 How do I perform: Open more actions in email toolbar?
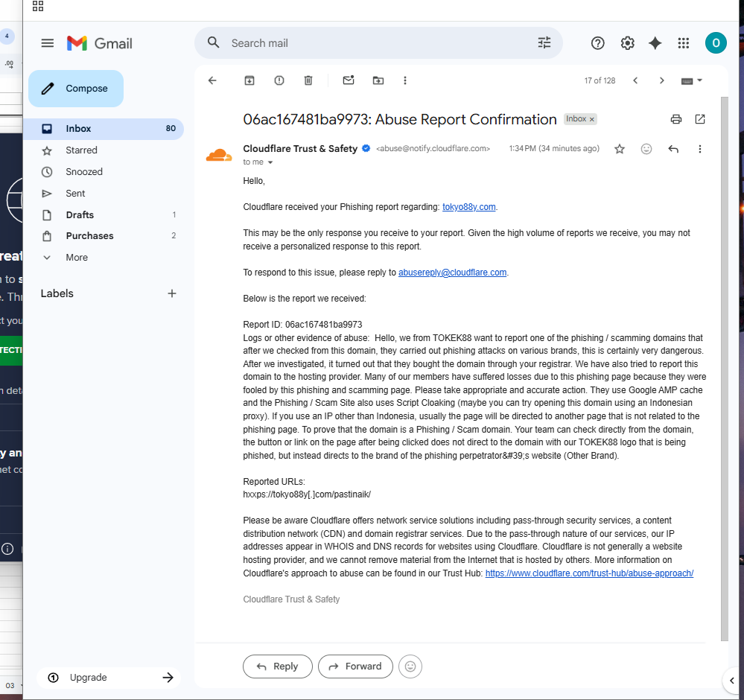coord(404,80)
